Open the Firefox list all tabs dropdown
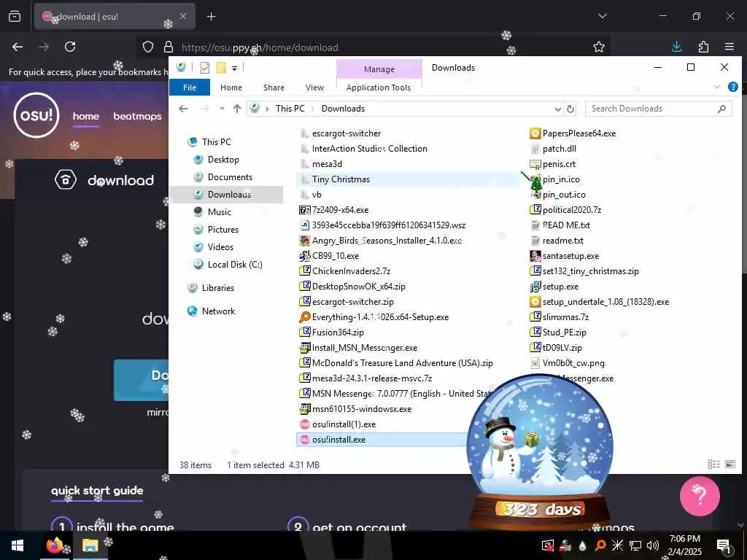This screenshot has width=747, height=560. (603, 16)
